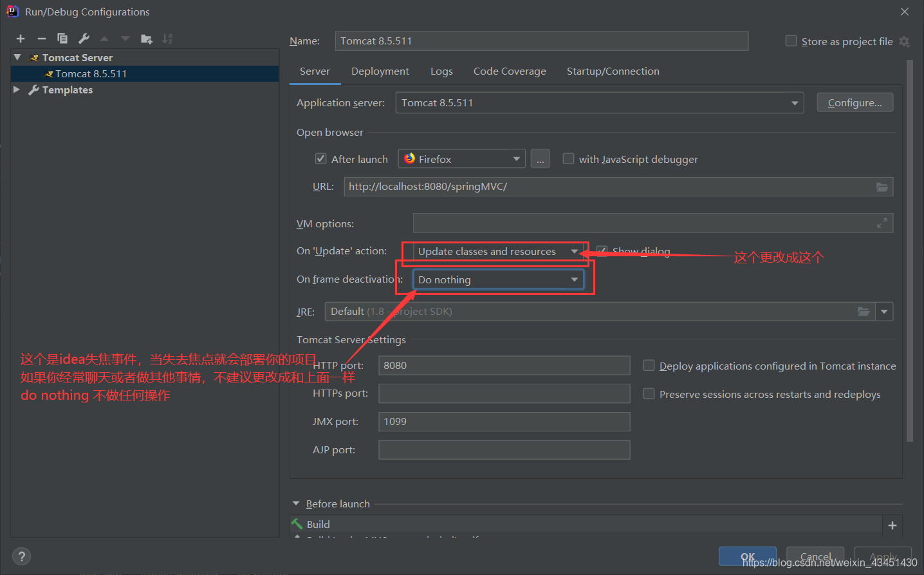The width and height of the screenshot is (924, 575).
Task: Open On 'Update' action dropdown
Action: [499, 251]
